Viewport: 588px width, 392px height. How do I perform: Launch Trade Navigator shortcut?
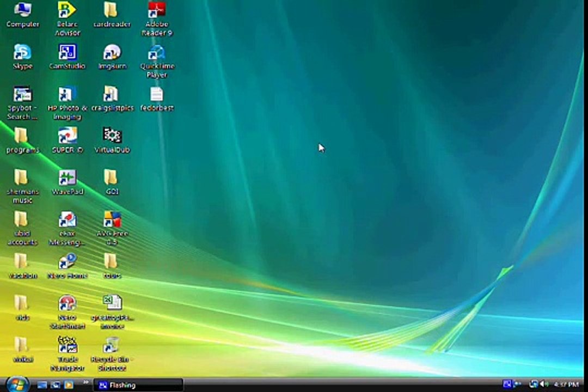(67, 354)
